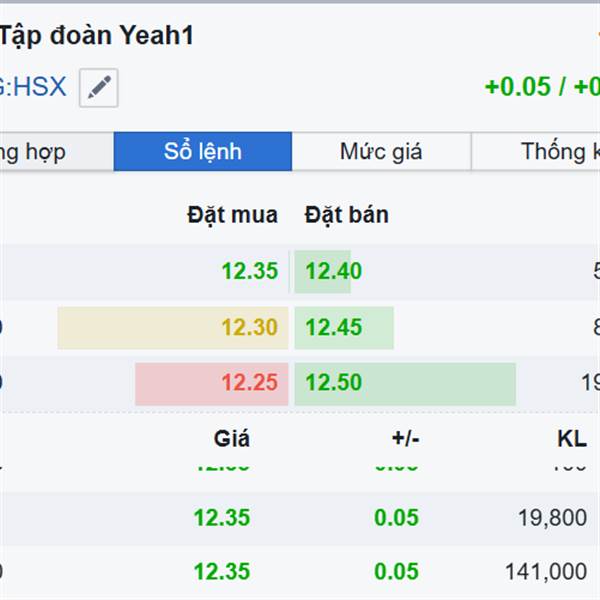Open the Mức giá tab
The width and height of the screenshot is (600, 600).
click(x=381, y=151)
